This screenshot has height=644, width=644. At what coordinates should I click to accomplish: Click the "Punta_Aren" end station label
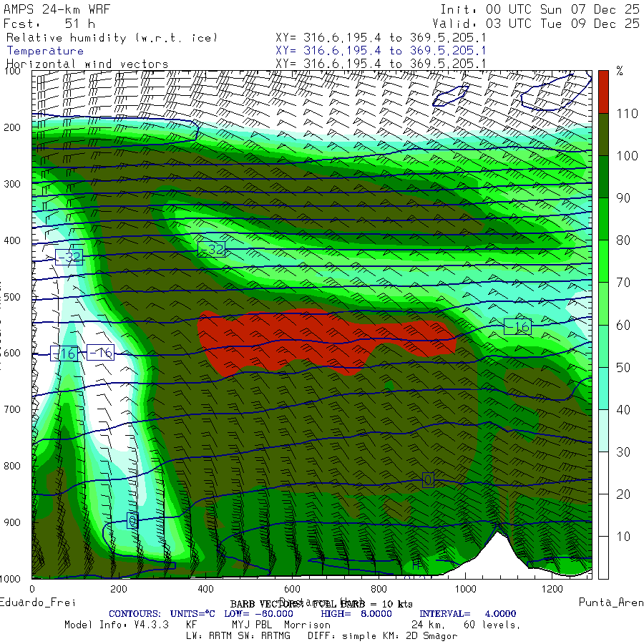click(611, 602)
